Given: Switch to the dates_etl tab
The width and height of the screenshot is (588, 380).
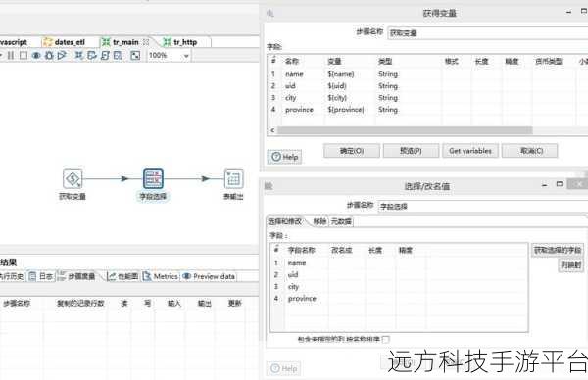Looking at the screenshot, I should (65, 42).
